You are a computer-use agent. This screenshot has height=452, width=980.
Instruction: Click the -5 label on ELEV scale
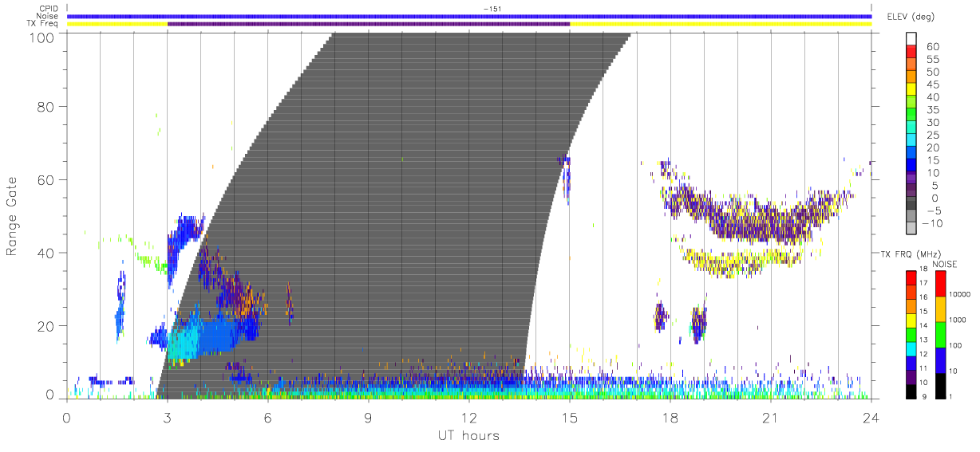pos(933,210)
